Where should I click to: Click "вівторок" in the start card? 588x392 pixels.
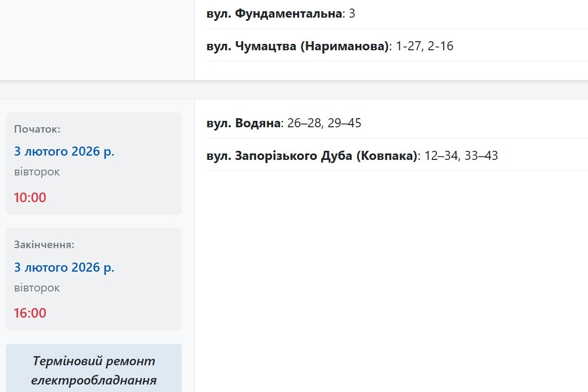tap(37, 172)
